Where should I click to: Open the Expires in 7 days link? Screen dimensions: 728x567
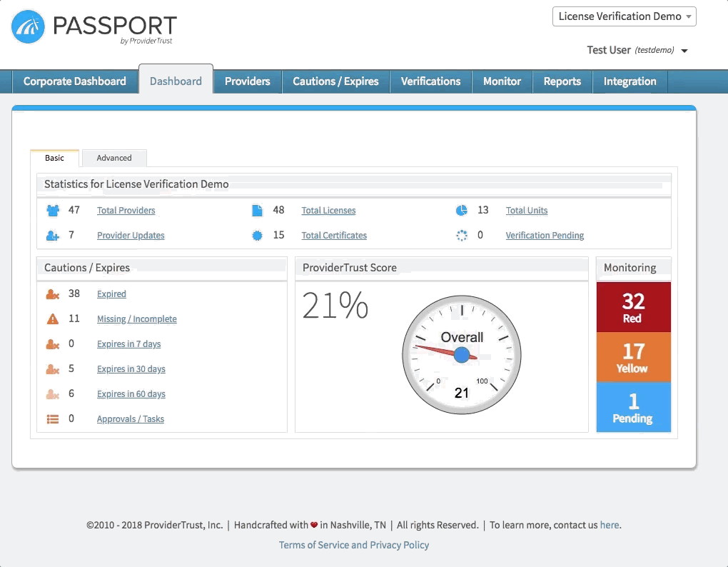click(128, 344)
